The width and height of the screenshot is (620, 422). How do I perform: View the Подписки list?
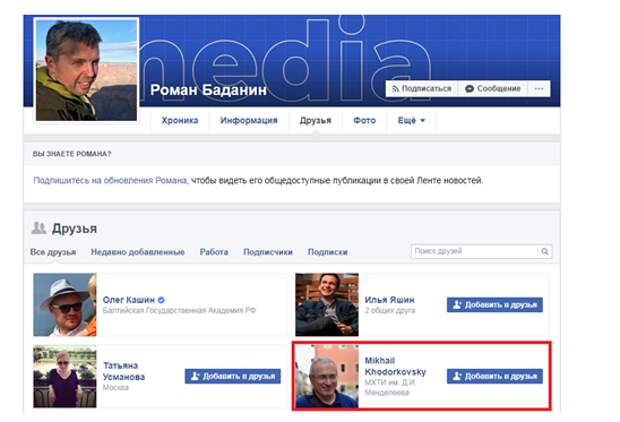328,252
